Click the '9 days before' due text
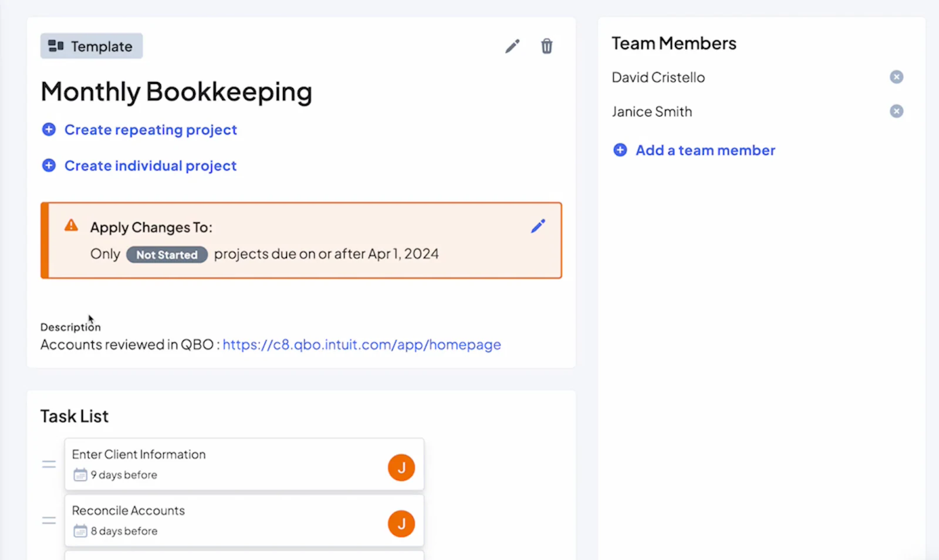Viewport: 939px width, 560px height. pos(124,475)
